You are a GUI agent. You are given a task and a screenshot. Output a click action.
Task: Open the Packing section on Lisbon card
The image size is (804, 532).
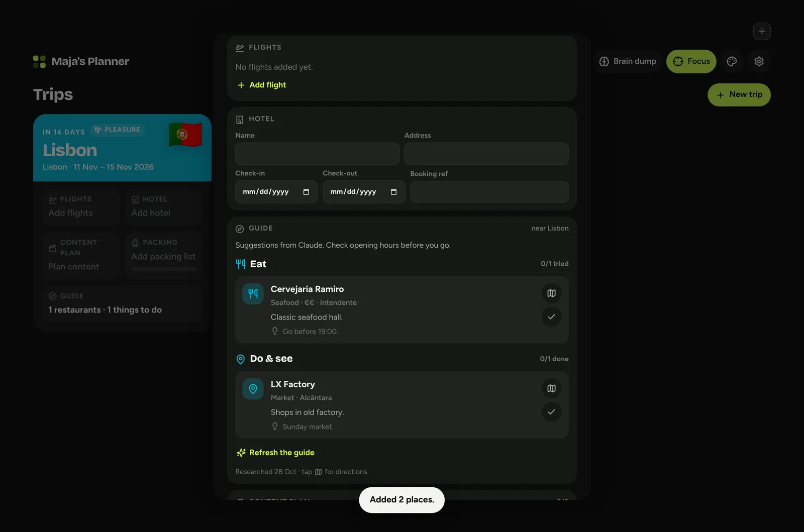164,255
